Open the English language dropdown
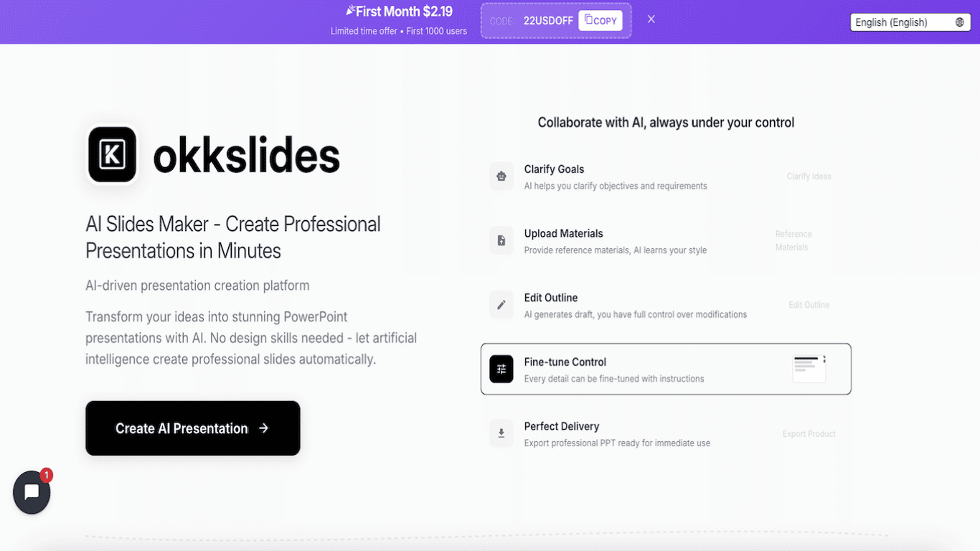980x551 pixels. pyautogui.click(x=910, y=22)
